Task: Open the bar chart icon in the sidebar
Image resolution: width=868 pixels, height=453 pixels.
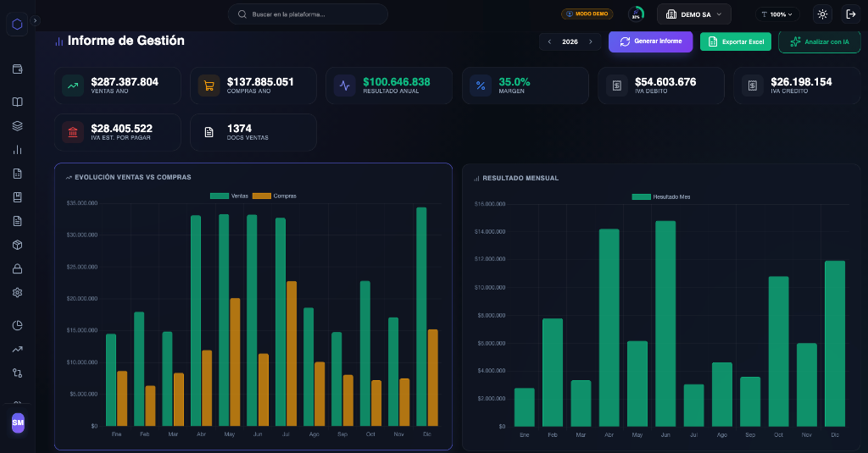Action: (x=17, y=149)
